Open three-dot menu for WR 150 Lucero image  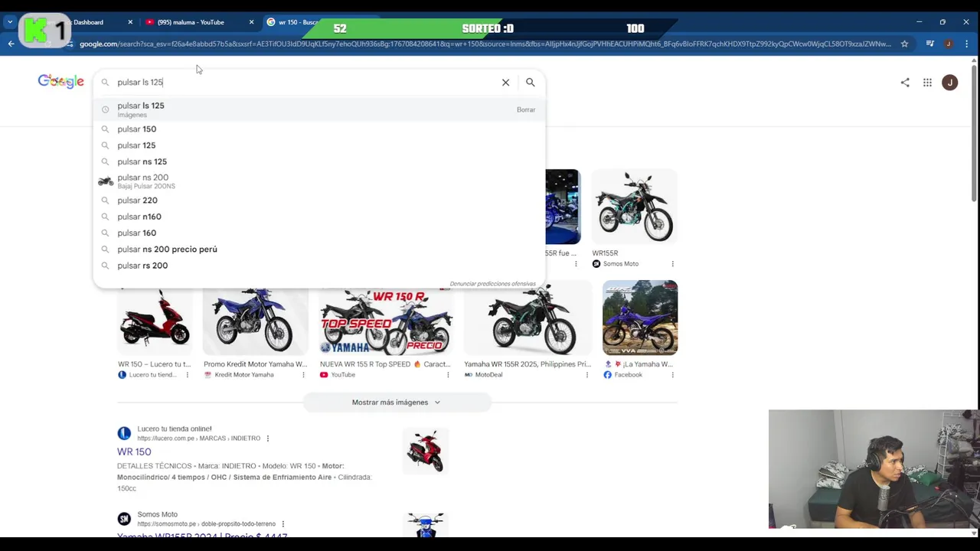(x=187, y=375)
